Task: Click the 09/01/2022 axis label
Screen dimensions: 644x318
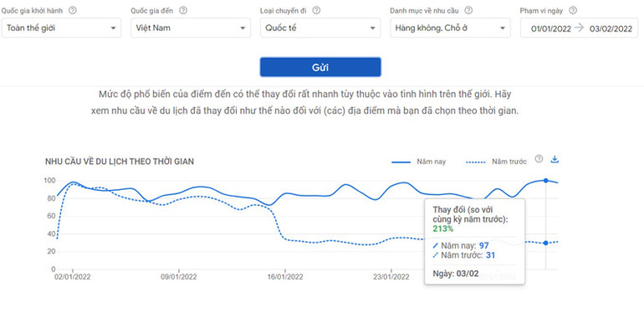Action: [179, 277]
